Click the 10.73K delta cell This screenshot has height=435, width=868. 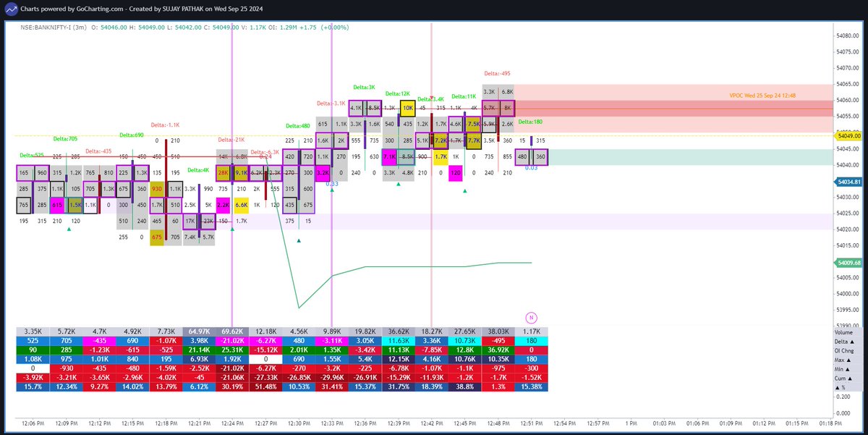point(464,342)
